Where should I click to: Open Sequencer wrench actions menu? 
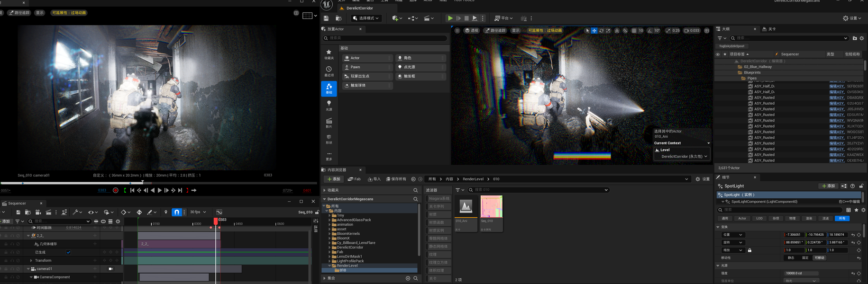[x=77, y=212]
